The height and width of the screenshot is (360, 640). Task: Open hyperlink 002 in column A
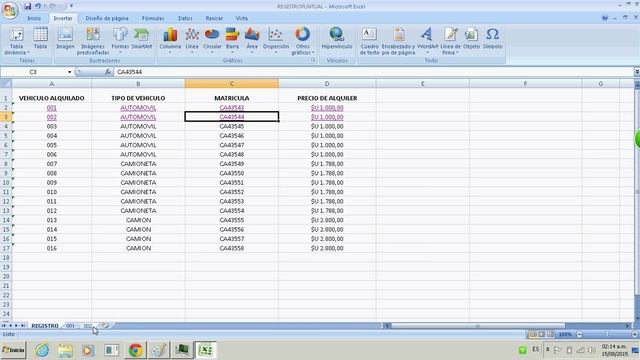(52, 117)
